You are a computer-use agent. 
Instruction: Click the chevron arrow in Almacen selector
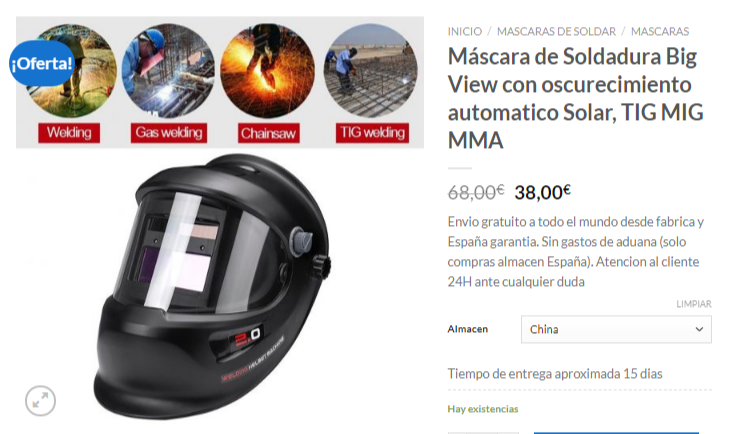click(x=699, y=329)
